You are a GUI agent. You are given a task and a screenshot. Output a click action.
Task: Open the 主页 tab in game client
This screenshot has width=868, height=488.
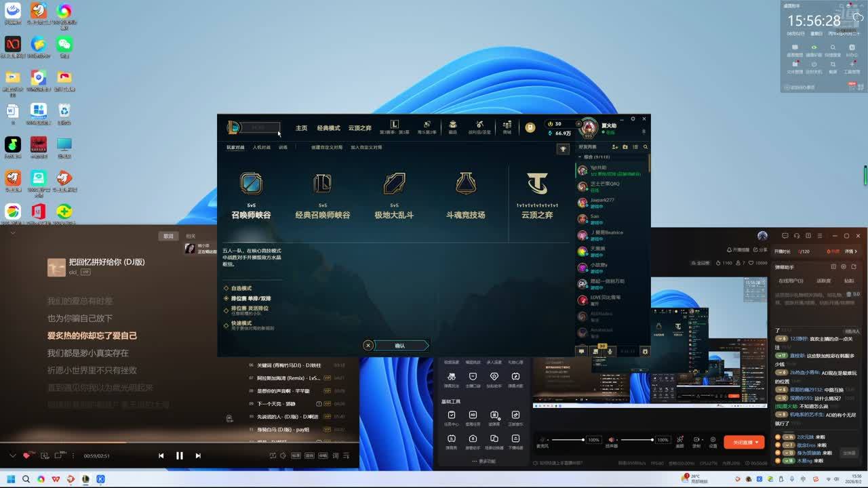301,128
